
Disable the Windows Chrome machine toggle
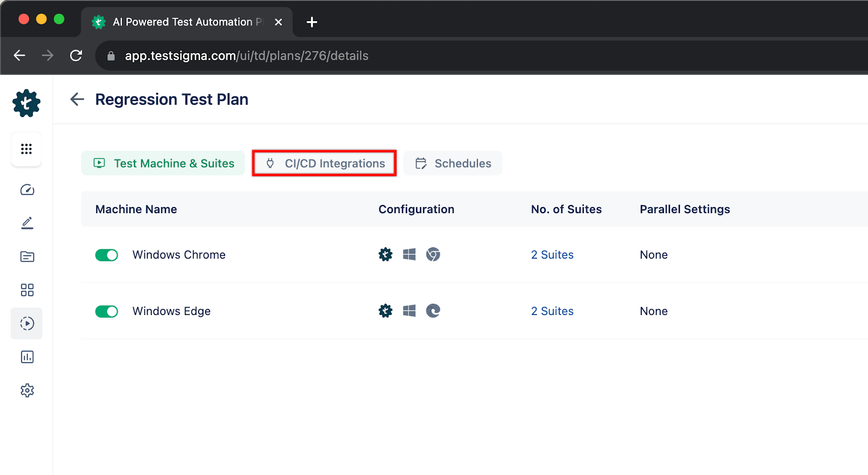click(x=106, y=255)
